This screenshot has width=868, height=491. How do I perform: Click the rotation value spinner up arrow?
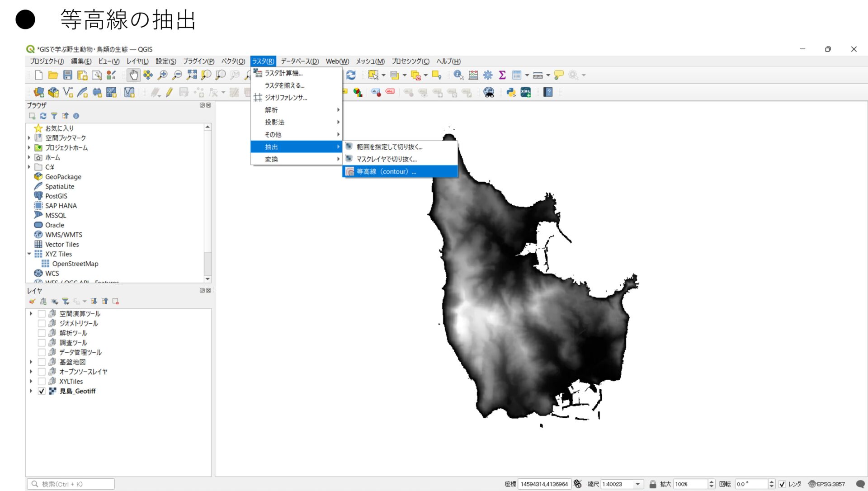771,482
